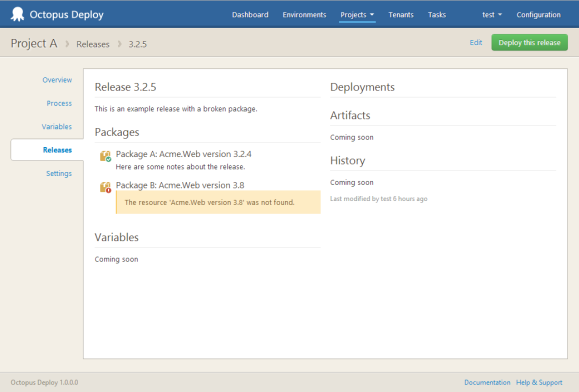
Task: Open Configuration in the top bar
Action: 538,15
